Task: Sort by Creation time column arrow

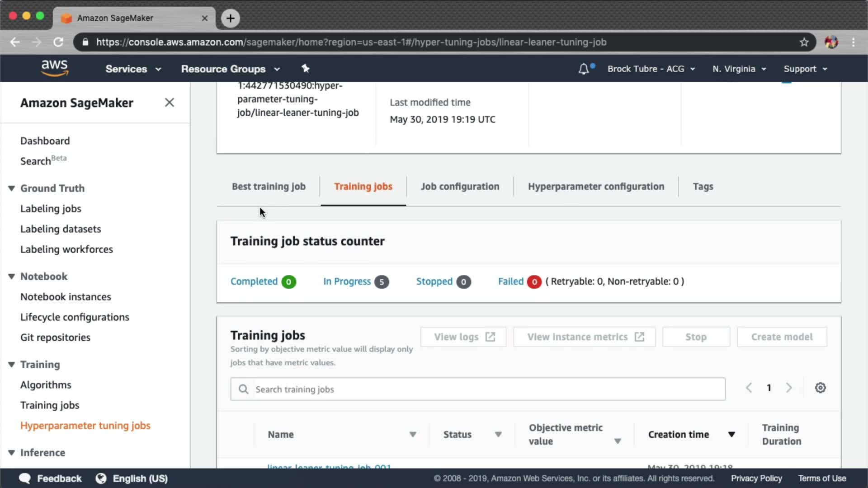Action: (x=731, y=435)
